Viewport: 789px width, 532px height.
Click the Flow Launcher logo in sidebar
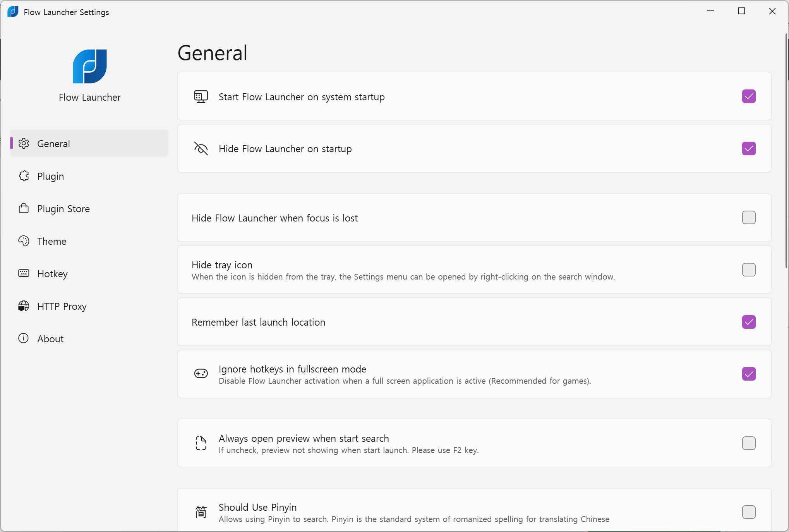point(89,66)
